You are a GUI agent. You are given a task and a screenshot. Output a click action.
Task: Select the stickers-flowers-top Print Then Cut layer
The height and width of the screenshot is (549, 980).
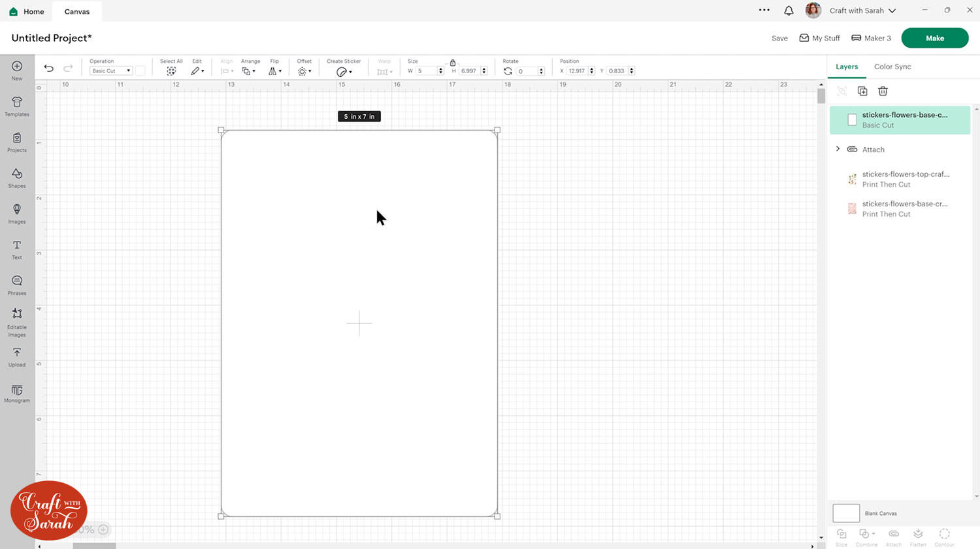900,179
